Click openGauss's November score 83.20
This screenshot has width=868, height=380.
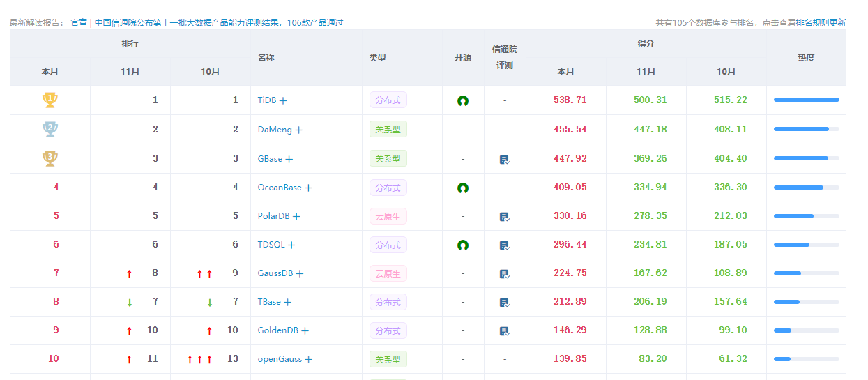(653, 359)
